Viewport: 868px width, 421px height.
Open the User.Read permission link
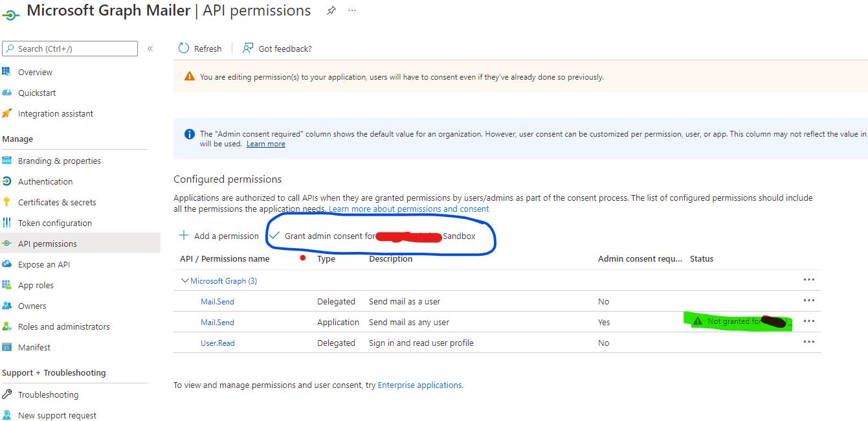coord(217,343)
